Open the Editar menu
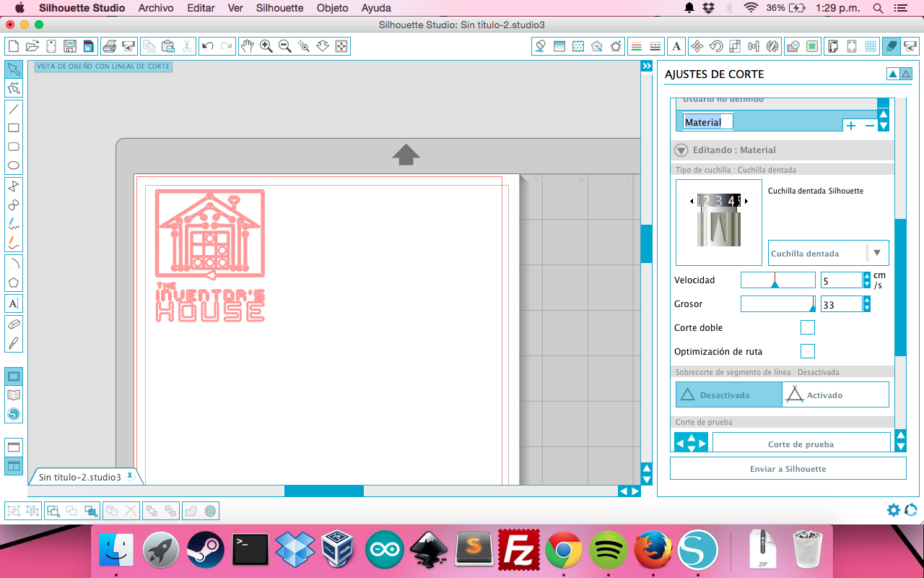 201,8
